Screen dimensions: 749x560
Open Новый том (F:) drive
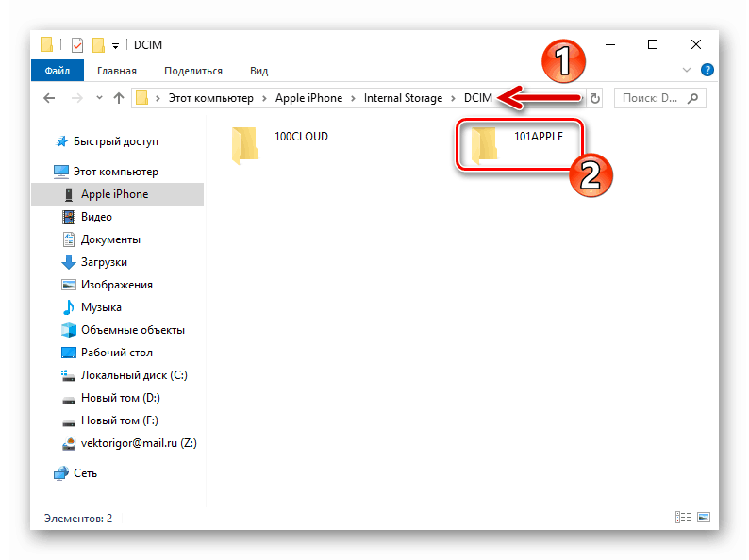point(109,420)
